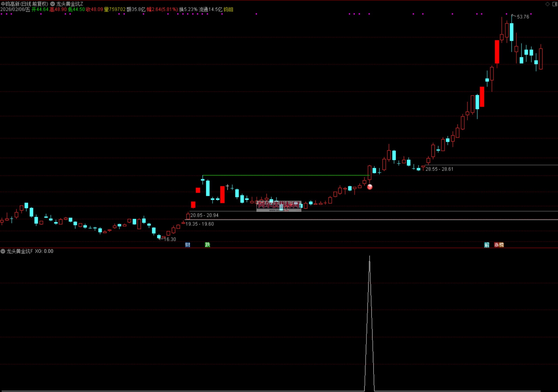Toggle the side panel layout icon

(x=555, y=4)
